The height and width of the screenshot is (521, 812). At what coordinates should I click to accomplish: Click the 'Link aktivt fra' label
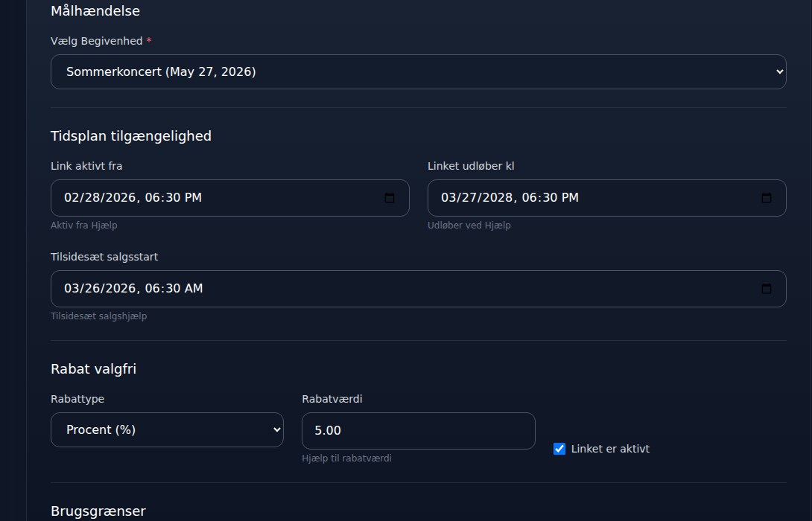86,166
